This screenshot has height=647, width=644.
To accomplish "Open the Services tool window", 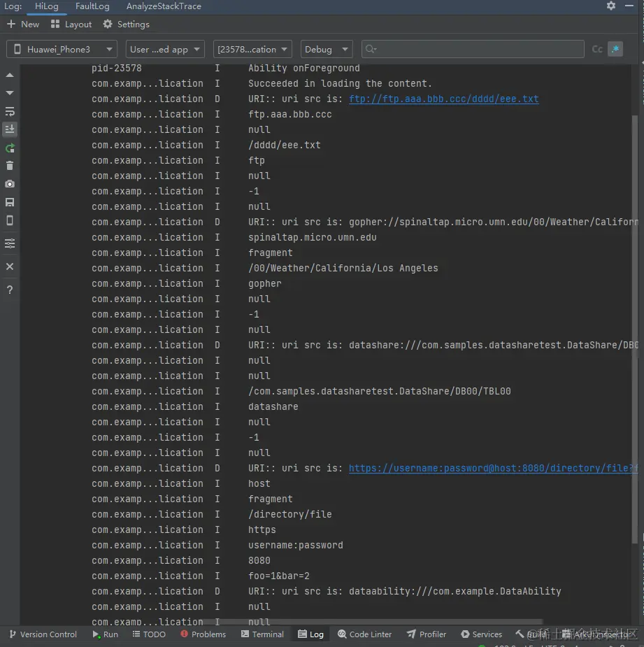I will [x=482, y=634].
